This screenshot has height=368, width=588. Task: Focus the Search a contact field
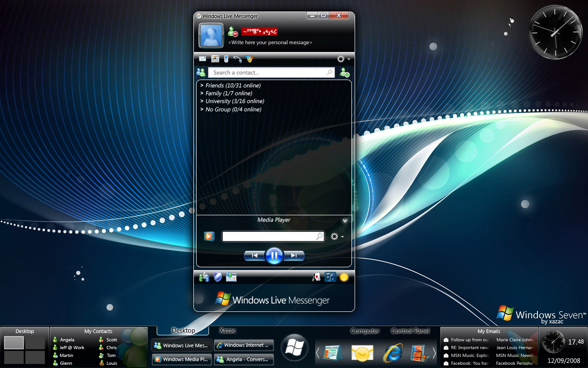pyautogui.click(x=272, y=73)
